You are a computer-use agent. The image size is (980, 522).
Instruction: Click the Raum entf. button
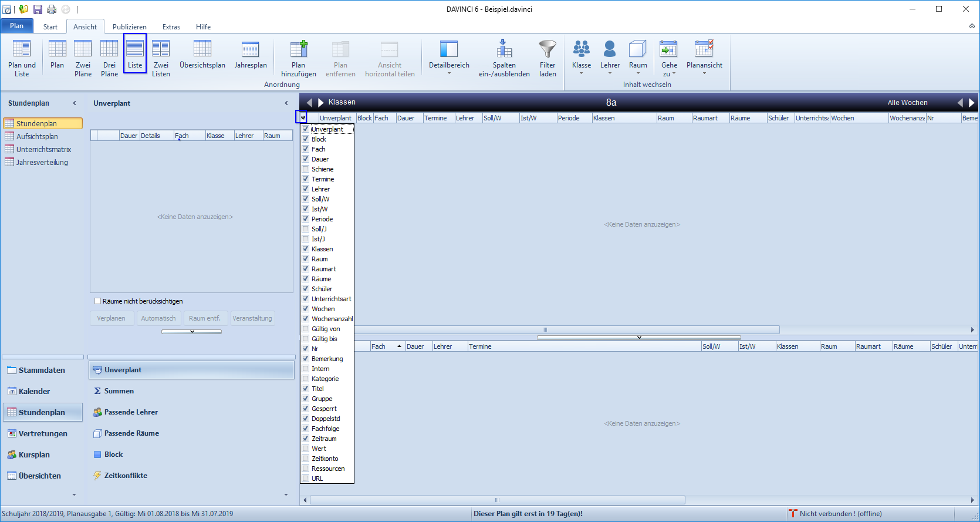(x=205, y=318)
